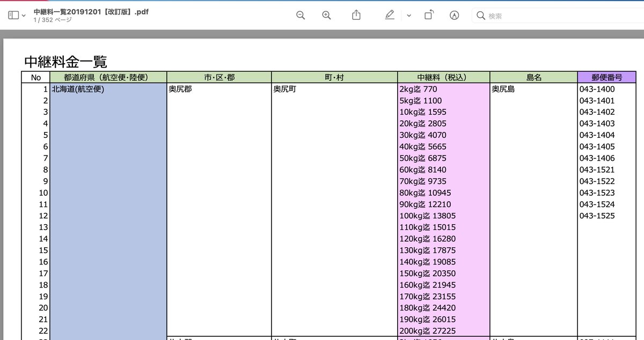Open the Share menu icon
This screenshot has height=340, width=644.
tap(356, 15)
